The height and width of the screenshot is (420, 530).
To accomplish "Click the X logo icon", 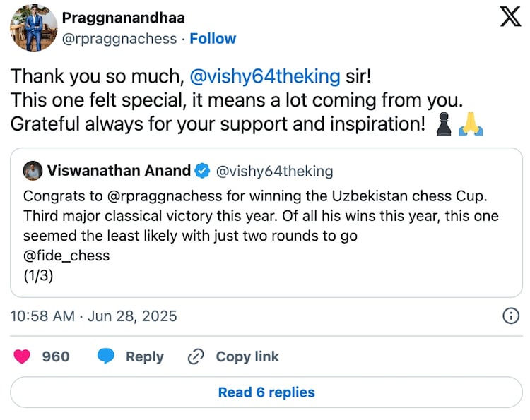I will point(510,18).
